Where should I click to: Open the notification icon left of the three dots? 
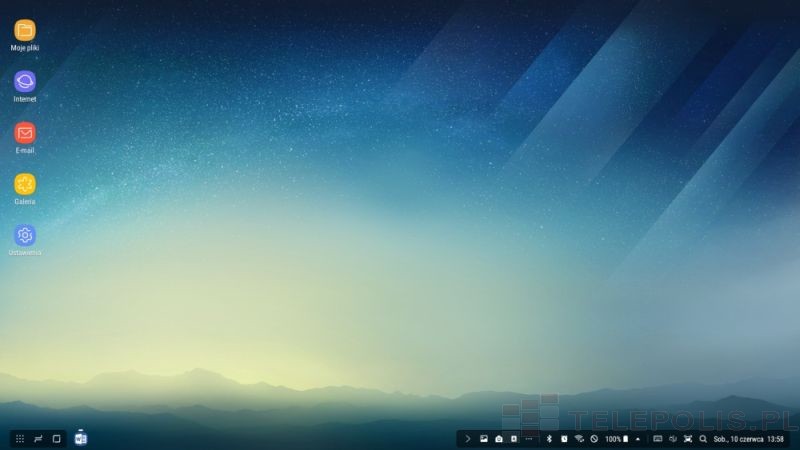point(514,439)
